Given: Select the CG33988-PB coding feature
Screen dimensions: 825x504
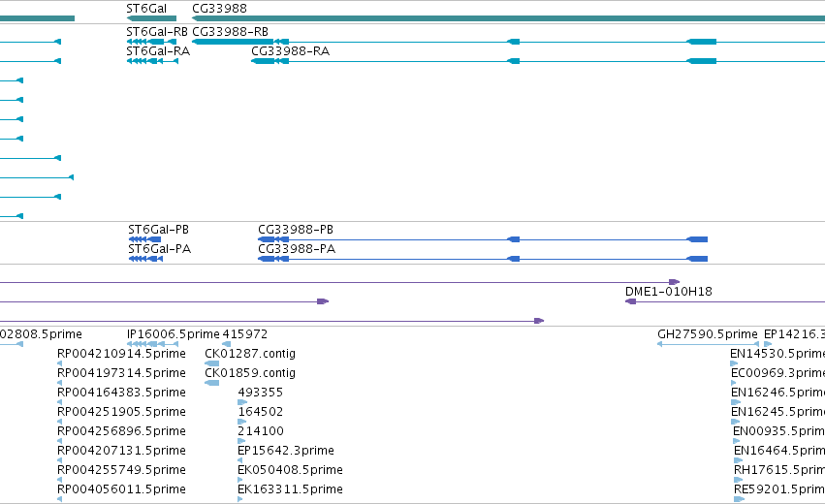Looking at the screenshot, I should pyautogui.click(x=483, y=239).
